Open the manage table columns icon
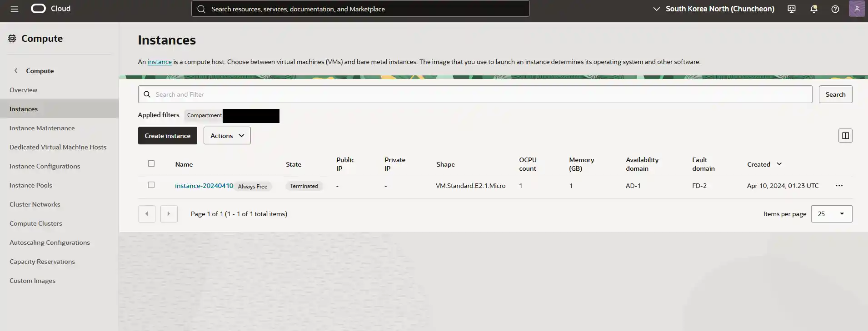This screenshot has width=868, height=331. (x=845, y=136)
